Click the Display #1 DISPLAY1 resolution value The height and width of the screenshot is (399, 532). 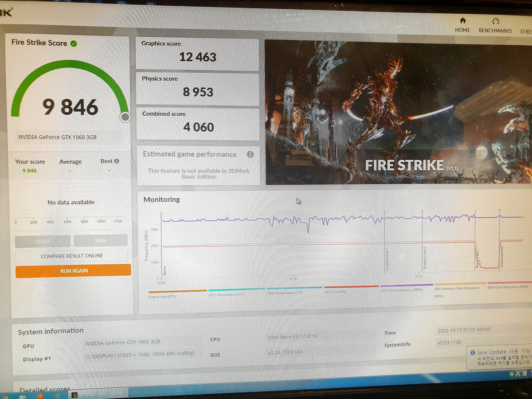pos(140,354)
